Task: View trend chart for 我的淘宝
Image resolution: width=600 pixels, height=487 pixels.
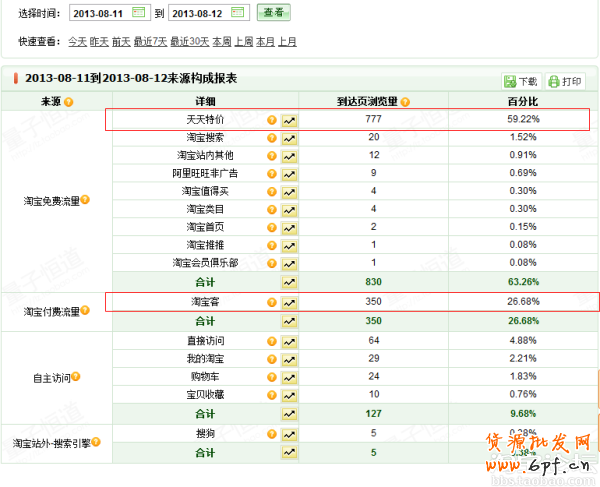Action: [x=289, y=360]
